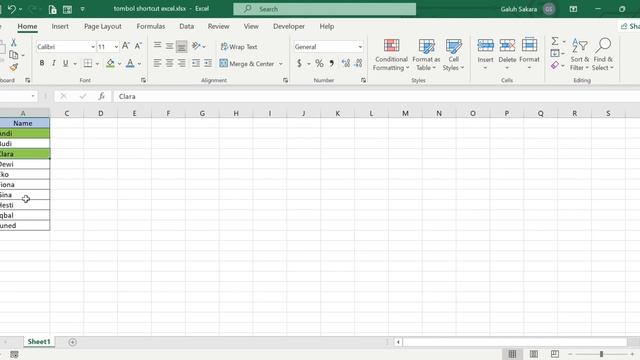Viewport: 640px width, 360px height.
Task: Switch to Developer tab
Action: pos(289,26)
